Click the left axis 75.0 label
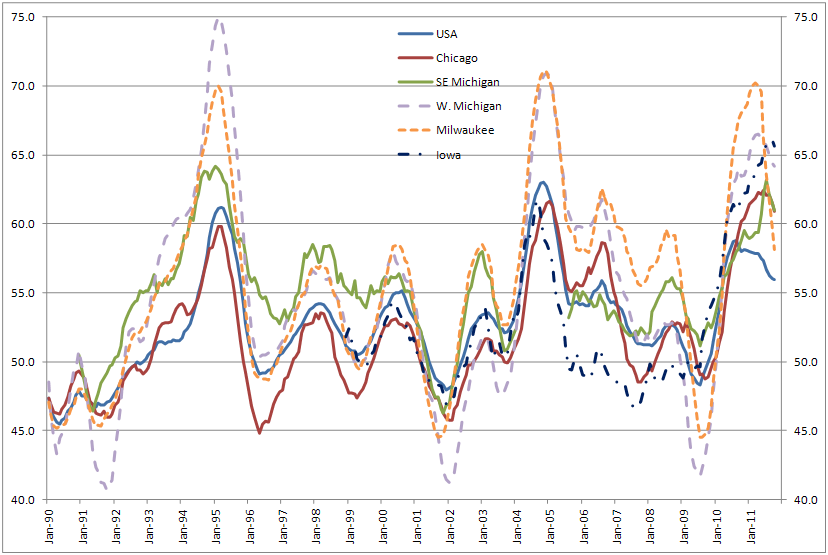Image resolution: width=828 pixels, height=555 pixels. point(23,17)
